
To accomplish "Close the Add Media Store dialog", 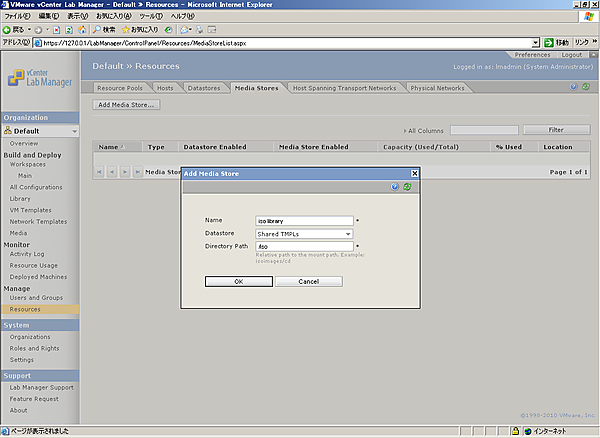I will coord(414,173).
